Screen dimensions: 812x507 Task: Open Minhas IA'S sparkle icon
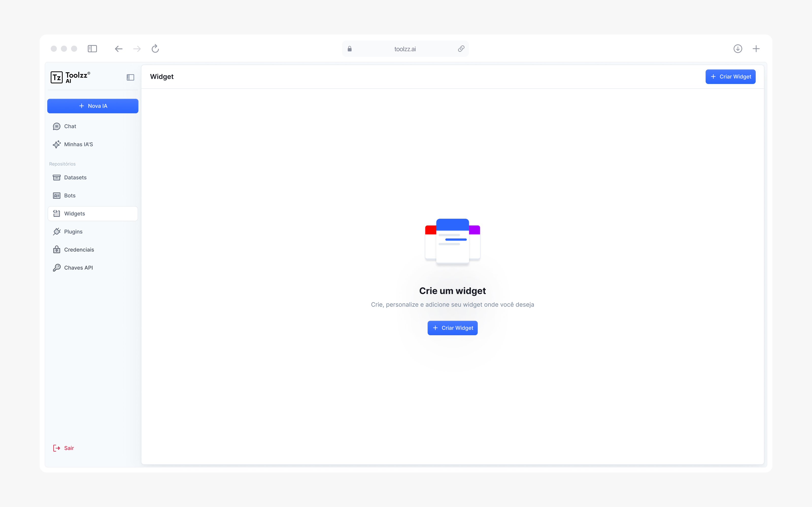click(57, 144)
